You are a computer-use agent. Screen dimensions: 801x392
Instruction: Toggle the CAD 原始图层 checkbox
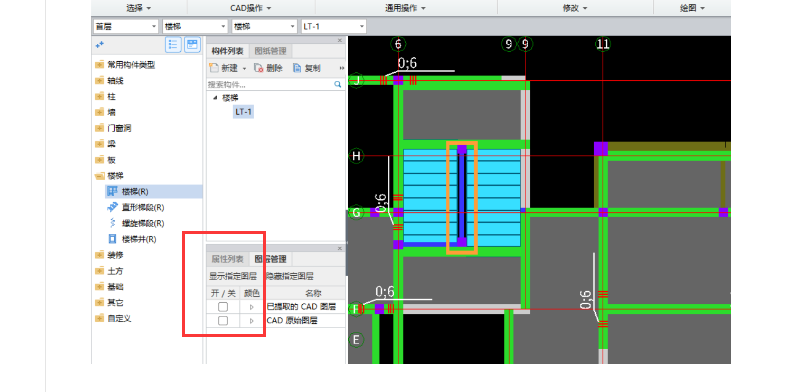(x=223, y=320)
